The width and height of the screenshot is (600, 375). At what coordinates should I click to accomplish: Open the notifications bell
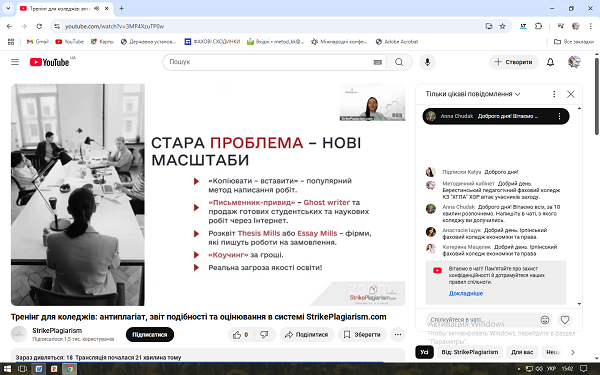[x=550, y=62]
